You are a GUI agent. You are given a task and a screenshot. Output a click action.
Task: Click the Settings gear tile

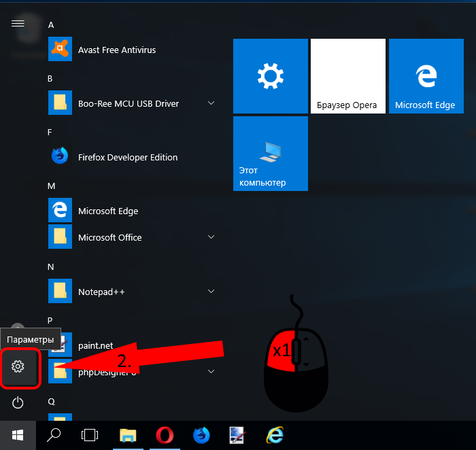pyautogui.click(x=271, y=75)
